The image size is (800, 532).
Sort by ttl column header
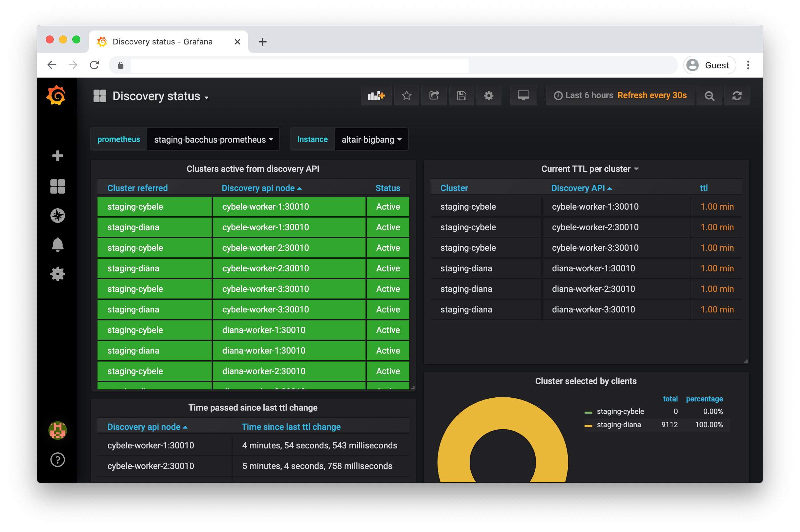click(x=703, y=188)
